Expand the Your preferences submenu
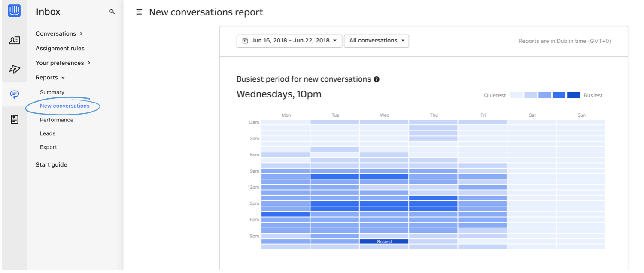The width and height of the screenshot is (644, 273). pos(63,63)
